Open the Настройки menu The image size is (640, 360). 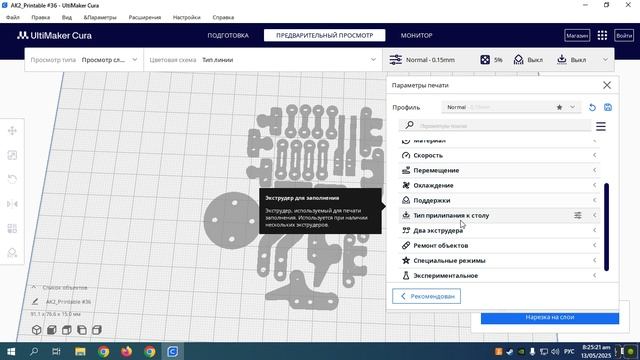[x=187, y=18]
